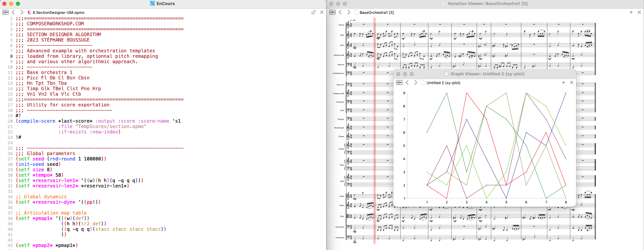Click the red playback cursor in score
The width and height of the screenshot is (644, 250).
coord(375,135)
